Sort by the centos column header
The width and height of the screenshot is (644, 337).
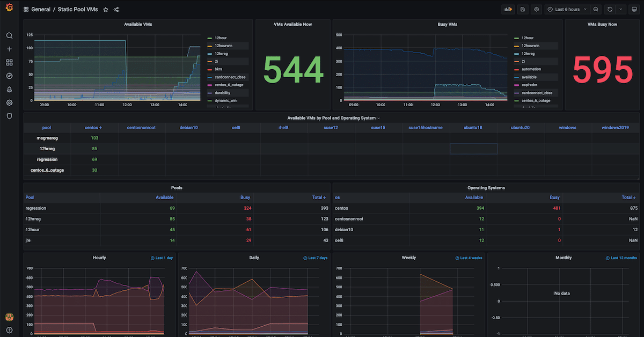pos(93,128)
